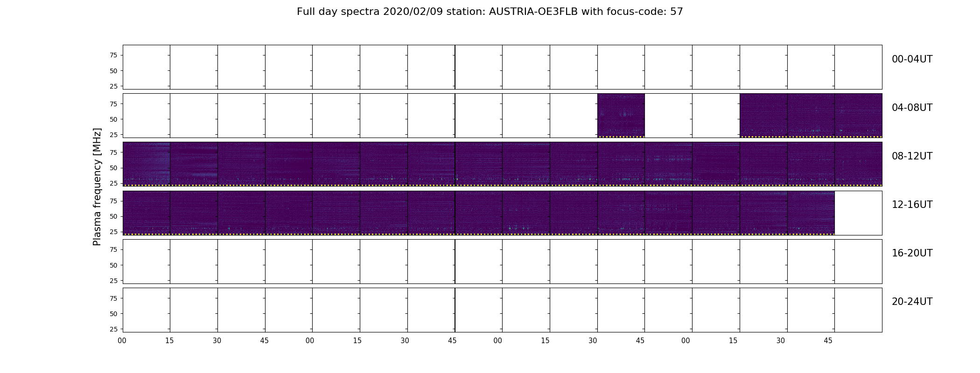Screen dimensions: 980x373
Task: Select the 04-08UT row label
Action: point(912,108)
